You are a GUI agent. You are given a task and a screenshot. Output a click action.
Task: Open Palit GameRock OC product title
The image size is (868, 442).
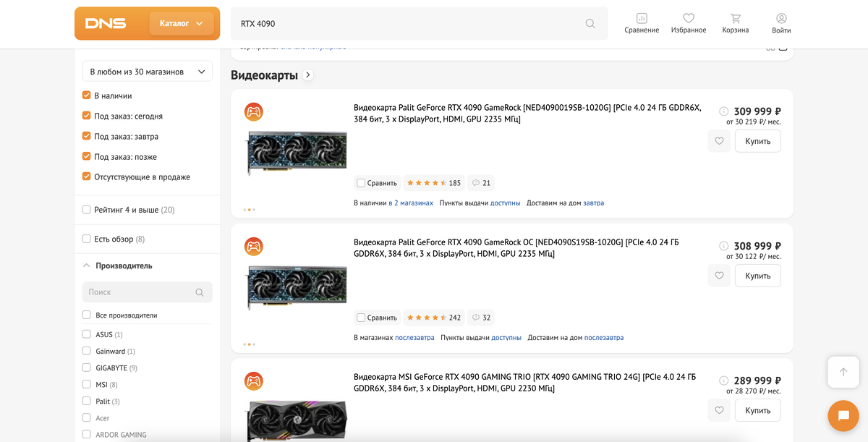coord(516,248)
